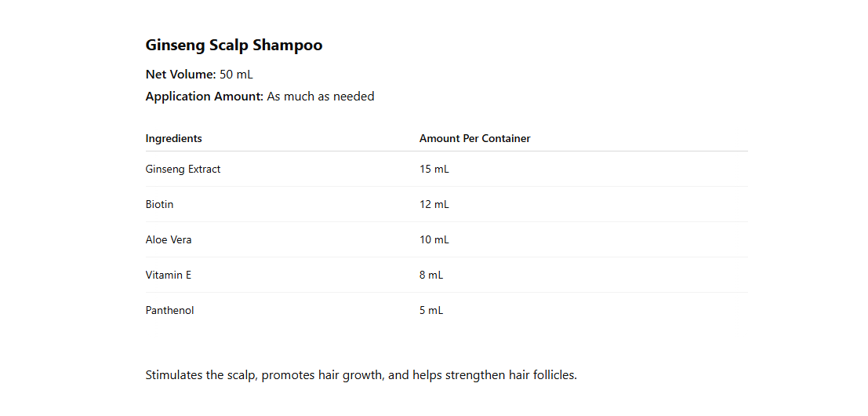868x416 pixels.
Task: Click the 8 mL amount cell
Action: coord(431,276)
